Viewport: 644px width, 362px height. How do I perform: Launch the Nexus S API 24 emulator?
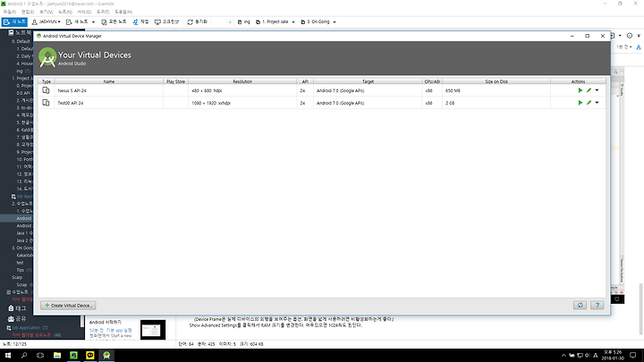point(580,90)
